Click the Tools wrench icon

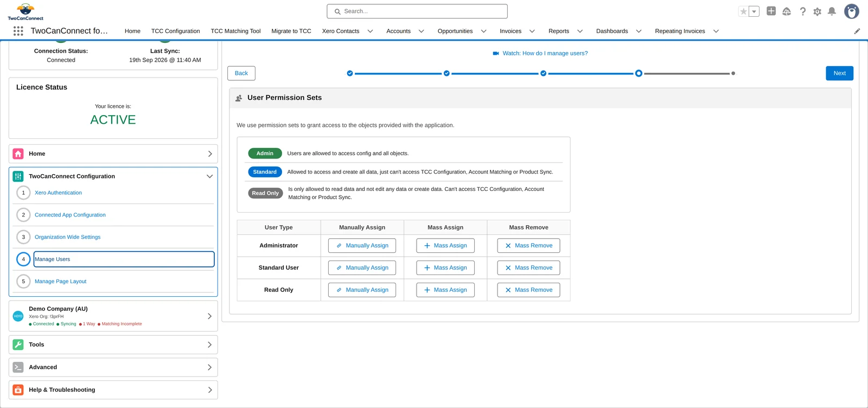[18, 345]
